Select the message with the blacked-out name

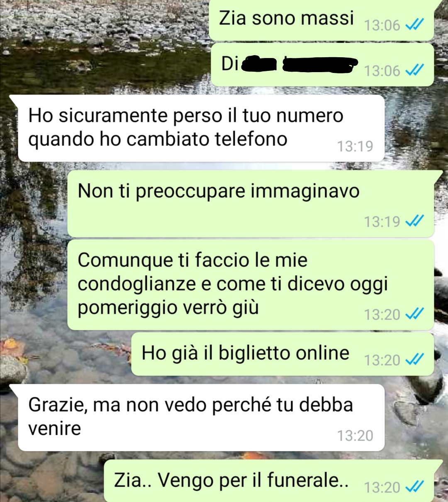click(x=321, y=65)
